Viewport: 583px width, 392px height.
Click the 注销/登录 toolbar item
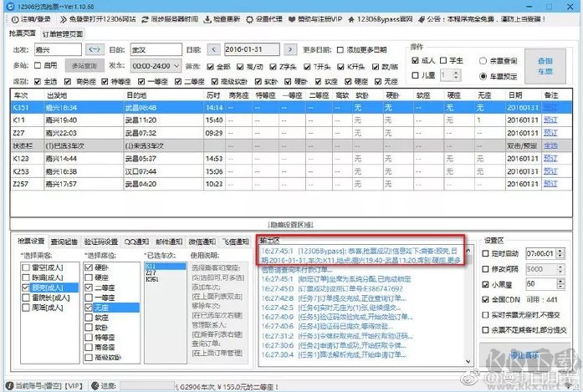31,19
